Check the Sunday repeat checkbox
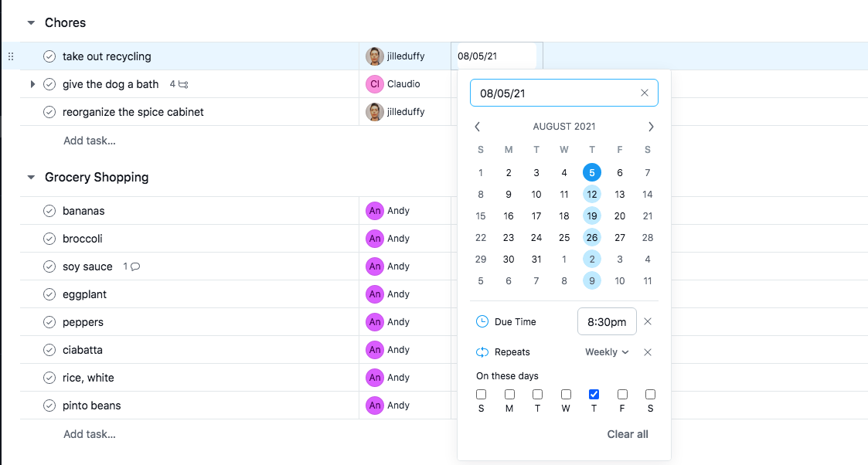Viewport: 868px width, 465px height. [481, 394]
